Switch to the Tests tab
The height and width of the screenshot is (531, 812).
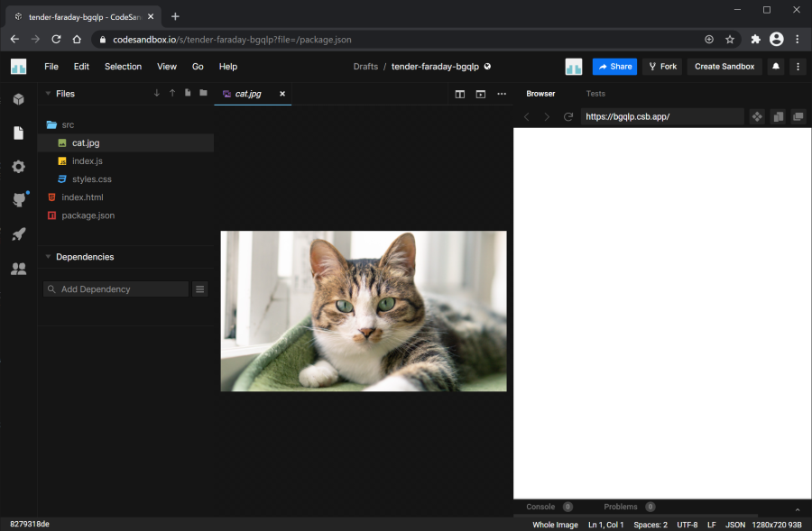click(595, 94)
